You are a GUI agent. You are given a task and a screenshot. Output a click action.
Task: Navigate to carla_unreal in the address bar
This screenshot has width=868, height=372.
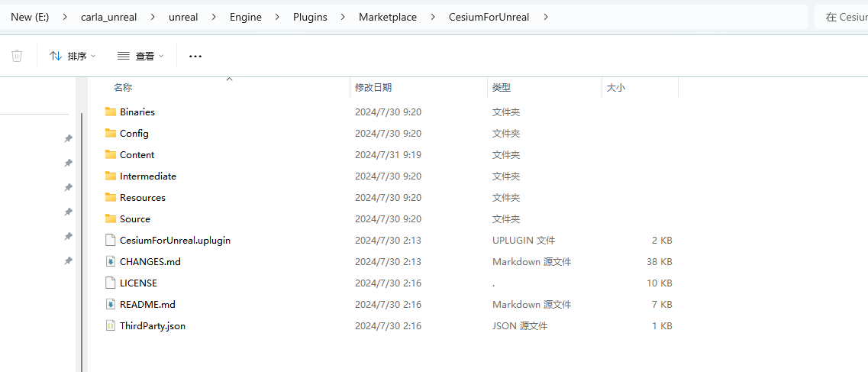[108, 17]
